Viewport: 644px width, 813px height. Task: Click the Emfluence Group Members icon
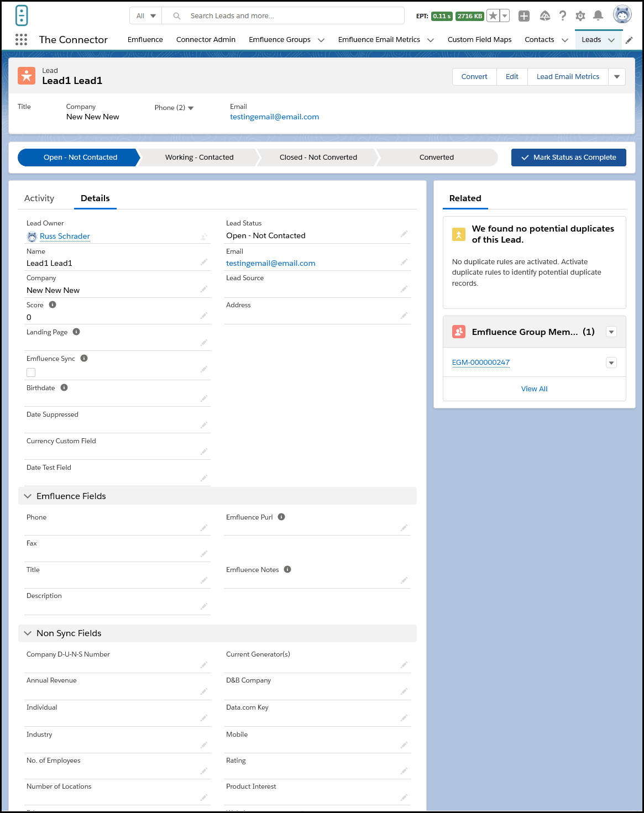click(x=459, y=332)
